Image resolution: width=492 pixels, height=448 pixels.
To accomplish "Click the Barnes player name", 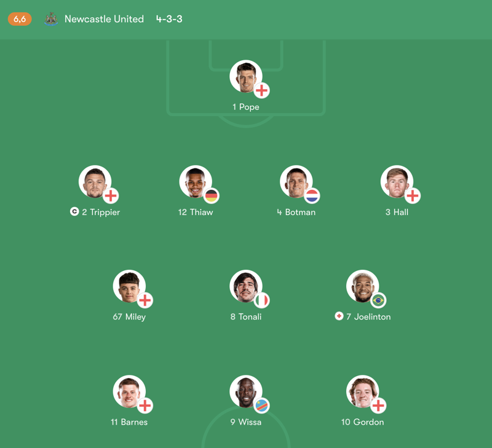I will [x=130, y=422].
